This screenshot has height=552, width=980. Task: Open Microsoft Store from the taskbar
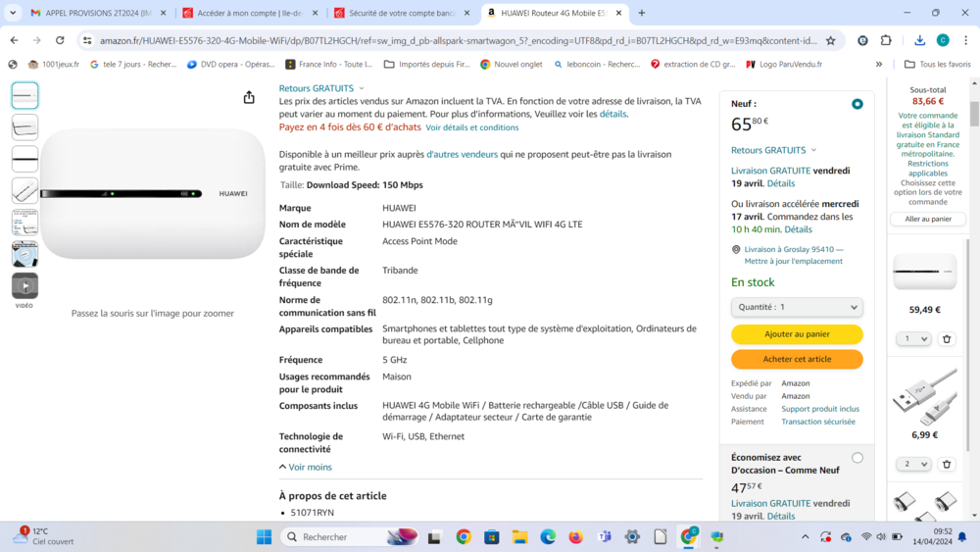pyautogui.click(x=491, y=537)
